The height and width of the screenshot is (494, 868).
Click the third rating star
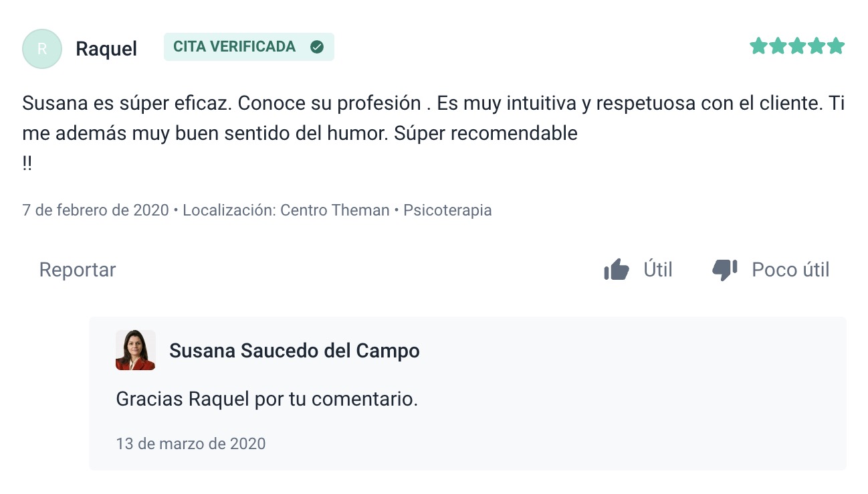pos(797,46)
